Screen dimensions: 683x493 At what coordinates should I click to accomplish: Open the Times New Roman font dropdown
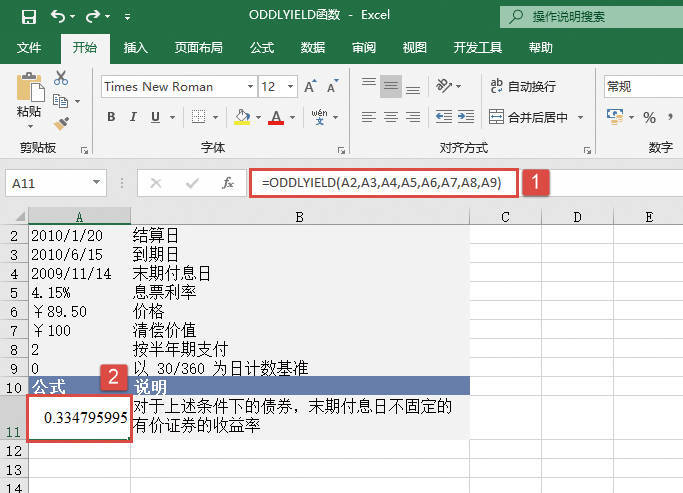coord(247,87)
